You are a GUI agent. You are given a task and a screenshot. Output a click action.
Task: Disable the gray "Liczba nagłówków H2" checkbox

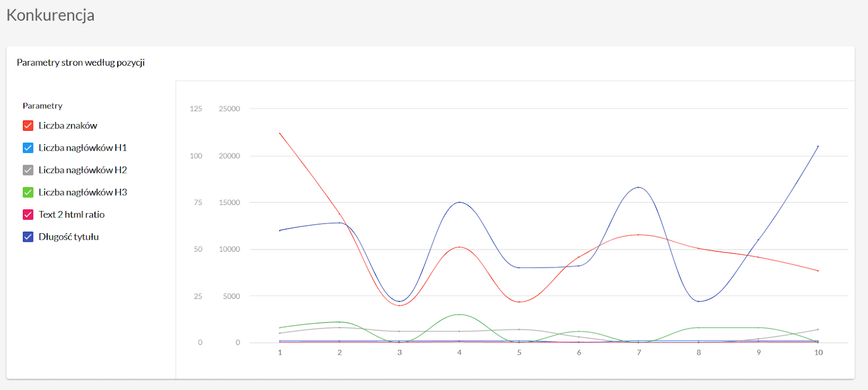pyautogui.click(x=28, y=170)
